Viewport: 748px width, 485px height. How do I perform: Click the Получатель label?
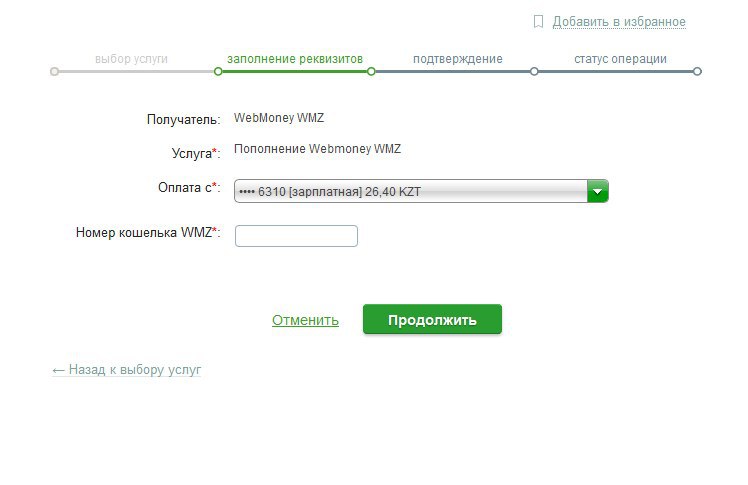[x=184, y=119]
